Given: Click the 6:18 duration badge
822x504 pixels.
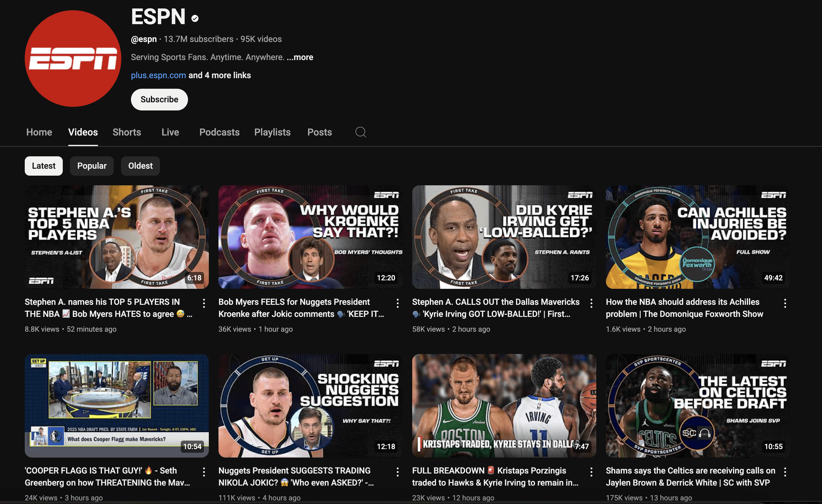Looking at the screenshot, I should point(195,278).
